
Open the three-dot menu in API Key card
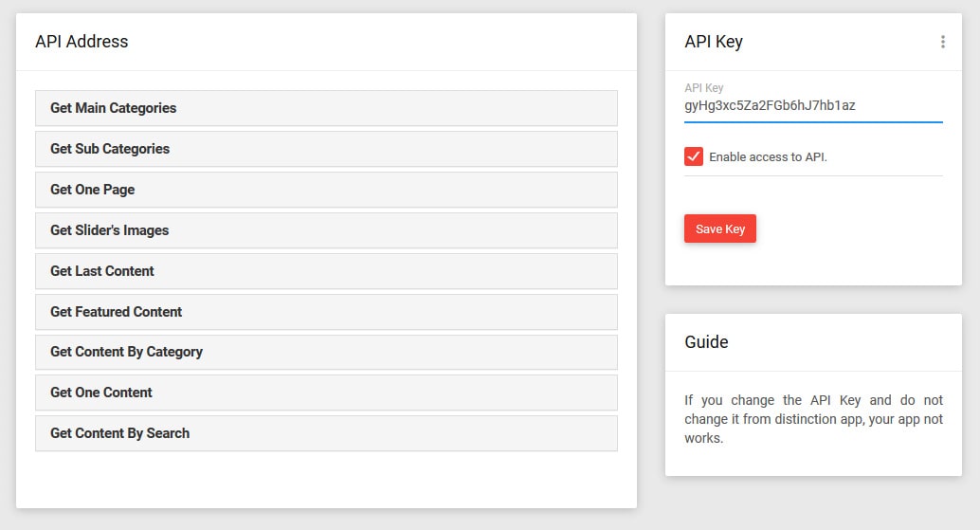pyautogui.click(x=942, y=42)
